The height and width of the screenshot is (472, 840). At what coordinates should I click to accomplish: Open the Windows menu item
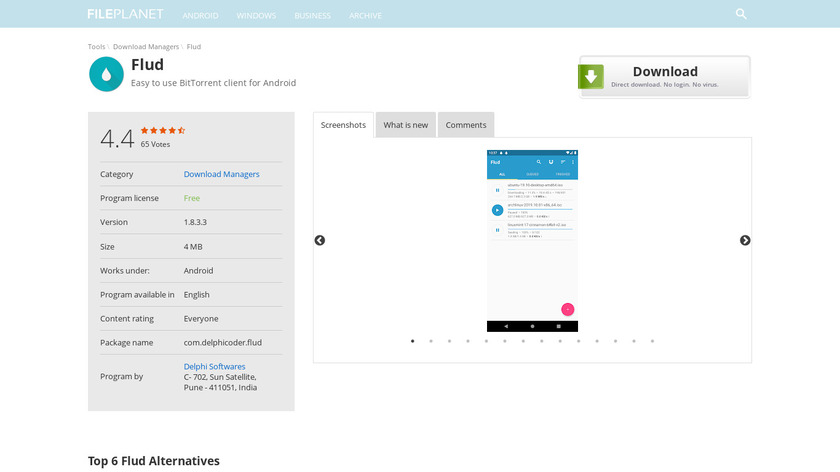[256, 16]
